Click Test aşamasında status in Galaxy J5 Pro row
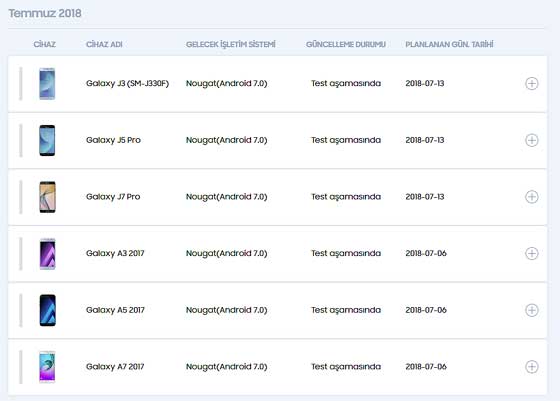The height and width of the screenshot is (401, 560). [x=346, y=140]
